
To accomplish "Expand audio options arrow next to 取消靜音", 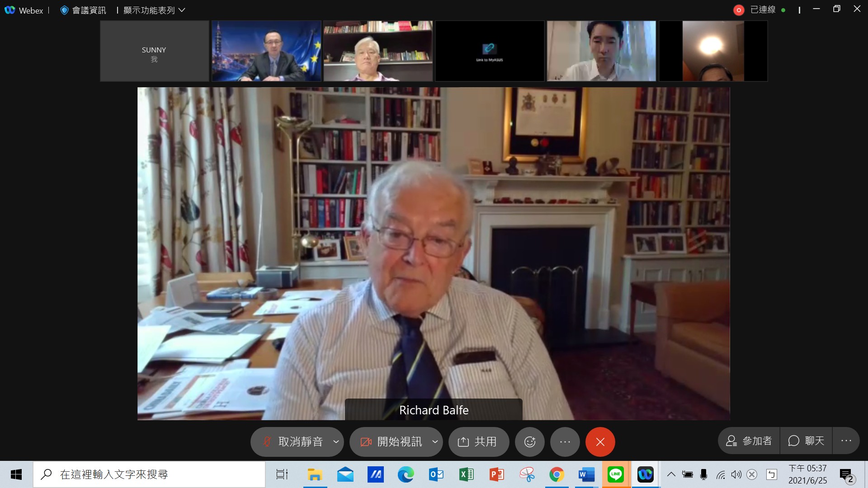I will (336, 441).
